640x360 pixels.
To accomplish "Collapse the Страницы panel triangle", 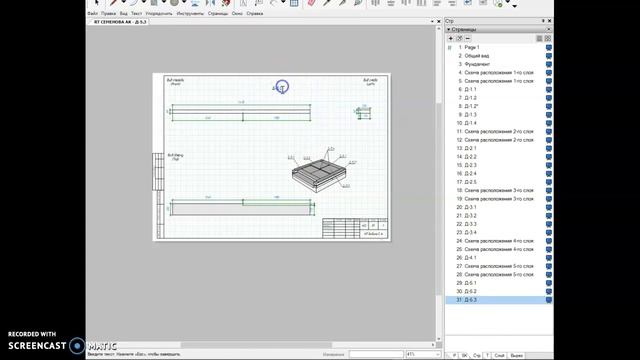I will (x=449, y=29).
